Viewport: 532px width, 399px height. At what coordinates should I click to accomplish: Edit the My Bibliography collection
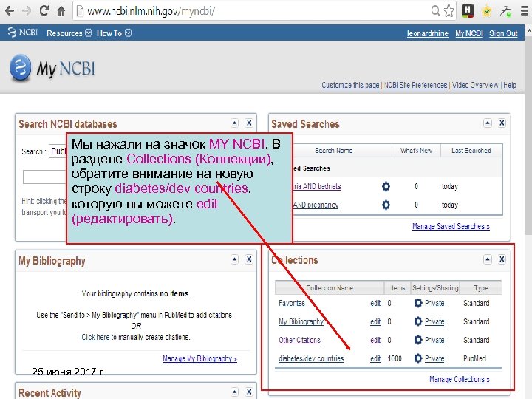coord(375,321)
